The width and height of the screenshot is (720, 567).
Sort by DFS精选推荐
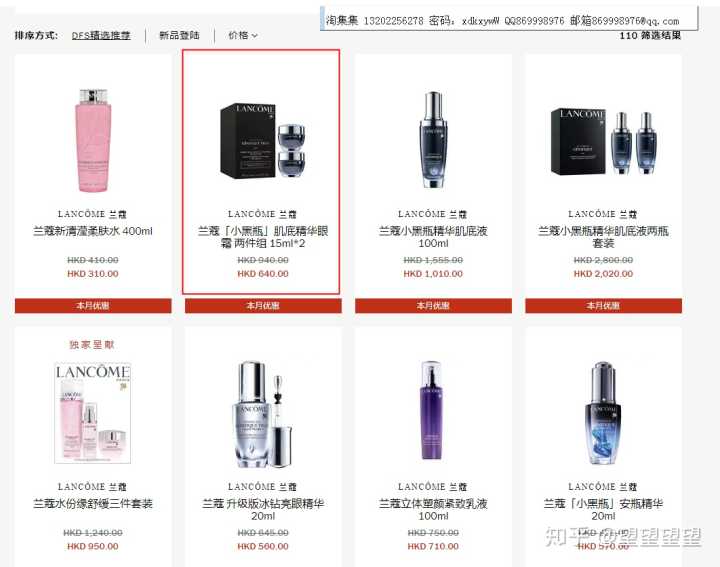[101, 35]
